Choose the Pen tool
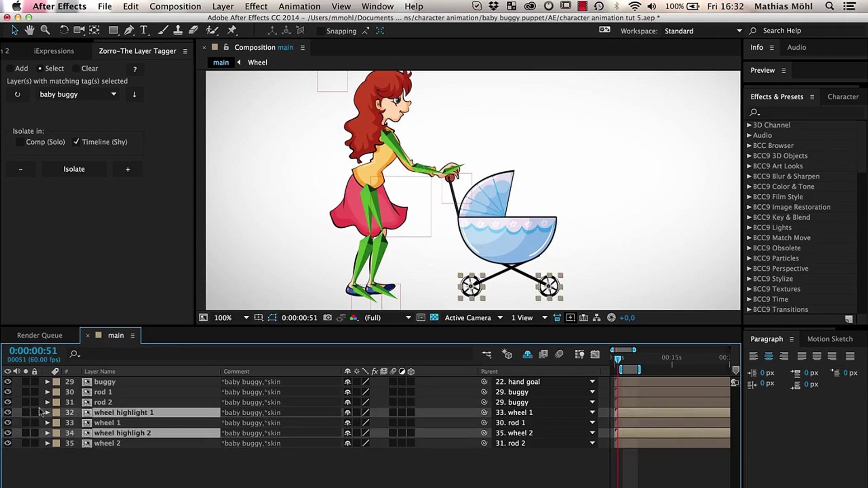 point(129,30)
